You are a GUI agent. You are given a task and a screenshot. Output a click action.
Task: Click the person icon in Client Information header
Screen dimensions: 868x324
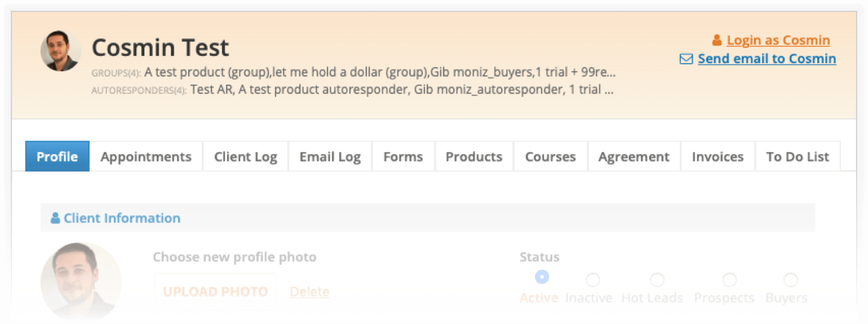(55, 218)
